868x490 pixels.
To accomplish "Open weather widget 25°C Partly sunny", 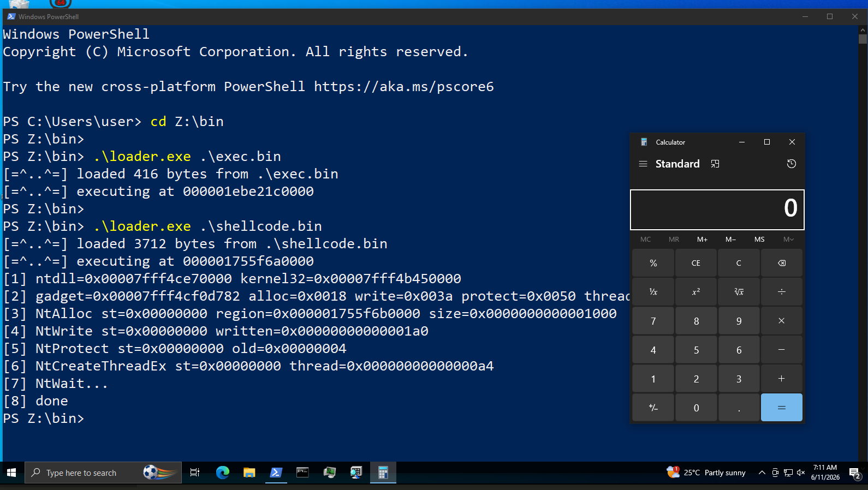I will [x=706, y=473].
